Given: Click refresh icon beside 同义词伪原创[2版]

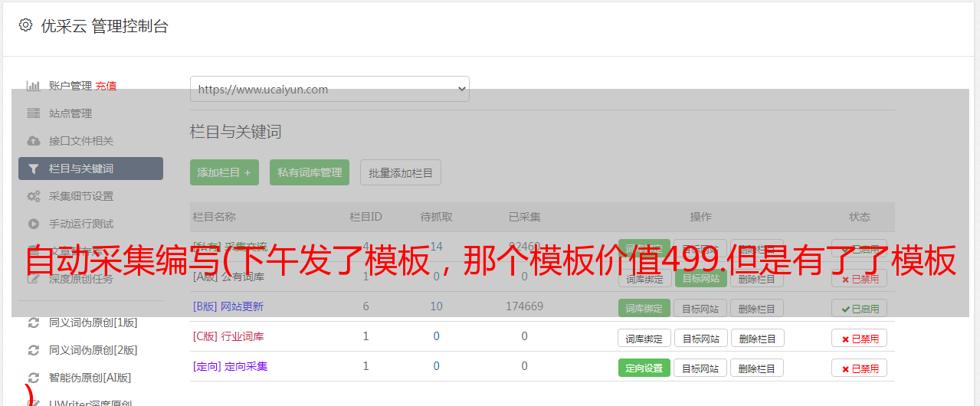Looking at the screenshot, I should coord(33,350).
